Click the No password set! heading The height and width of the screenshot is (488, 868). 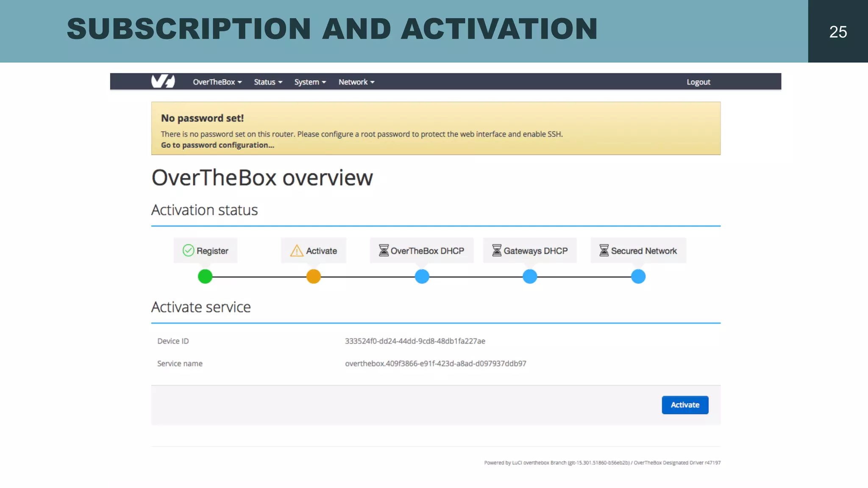pyautogui.click(x=202, y=118)
